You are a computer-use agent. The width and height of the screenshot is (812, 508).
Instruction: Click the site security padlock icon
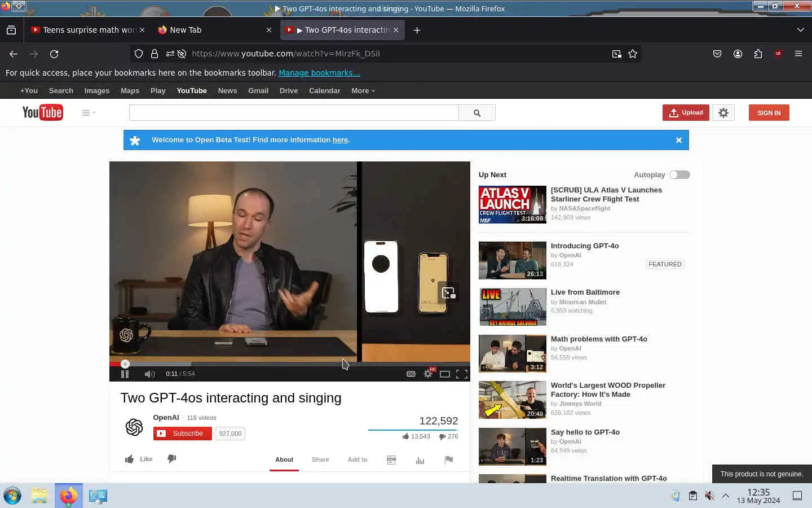tap(155, 54)
